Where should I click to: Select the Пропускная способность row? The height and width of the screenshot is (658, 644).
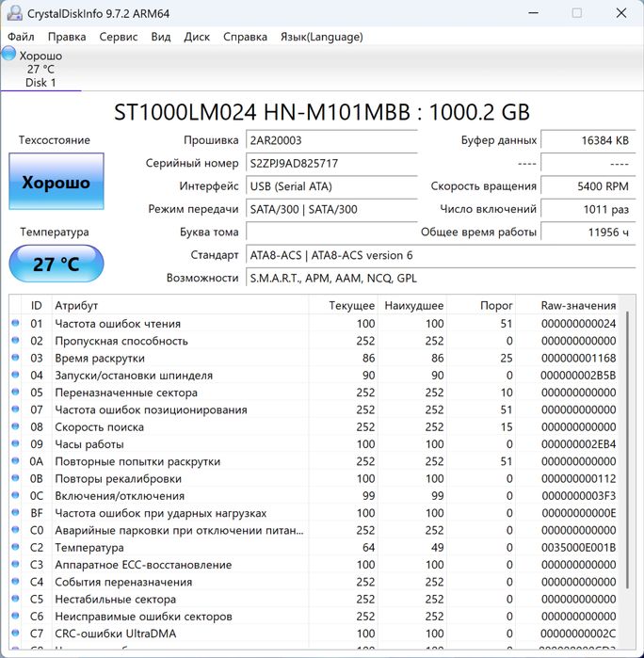(314, 341)
